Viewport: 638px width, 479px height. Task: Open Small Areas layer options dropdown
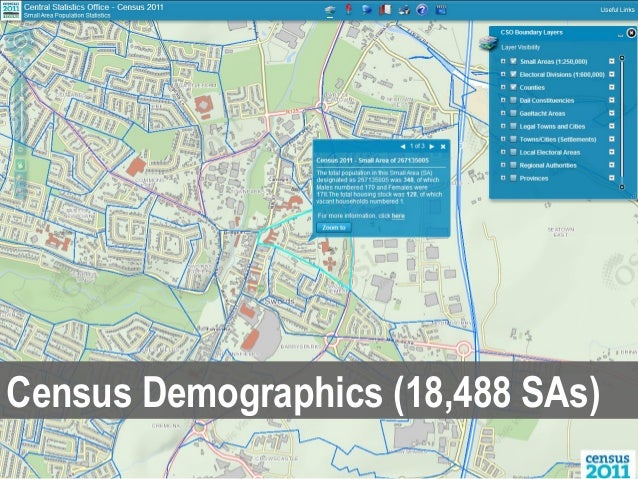click(612, 61)
